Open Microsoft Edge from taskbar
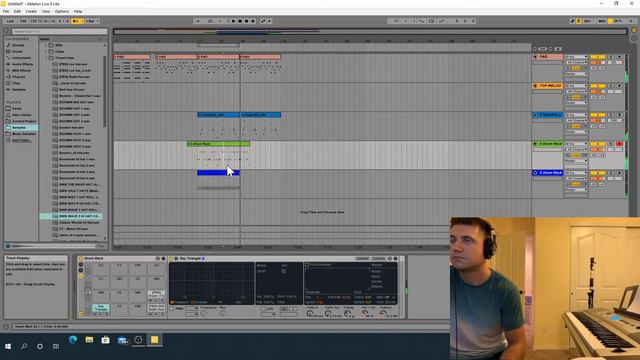The image size is (640, 360). (x=73, y=340)
